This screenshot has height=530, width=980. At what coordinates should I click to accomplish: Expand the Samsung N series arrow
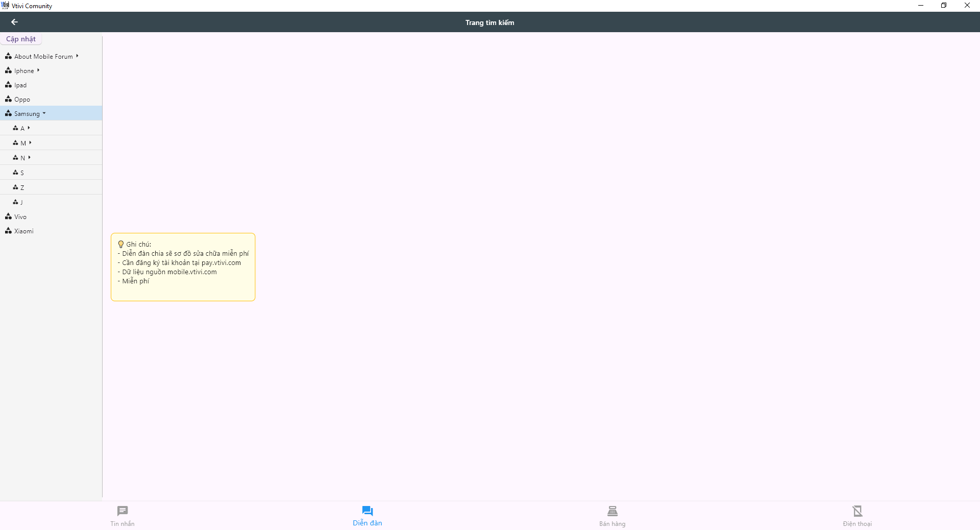coord(30,157)
